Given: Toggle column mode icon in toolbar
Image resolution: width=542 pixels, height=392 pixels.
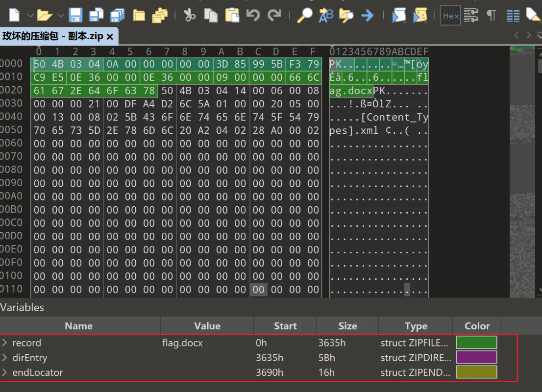Looking at the screenshot, I should coord(513,16).
